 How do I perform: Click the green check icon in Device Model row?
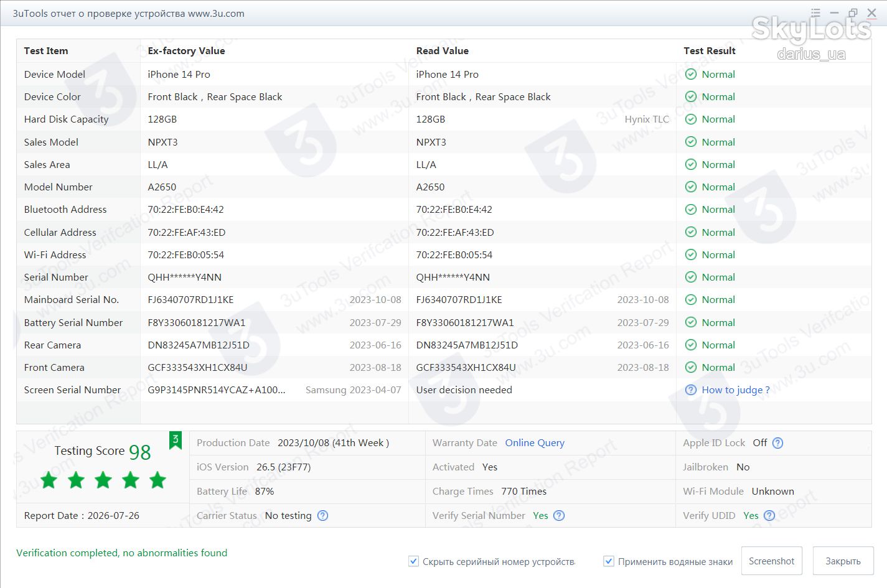690,74
